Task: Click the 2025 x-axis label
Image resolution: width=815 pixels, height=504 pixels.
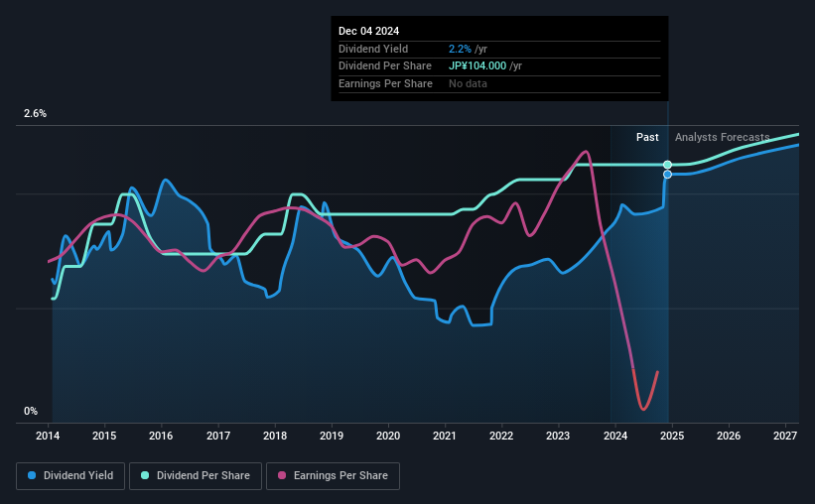Action: [671, 436]
